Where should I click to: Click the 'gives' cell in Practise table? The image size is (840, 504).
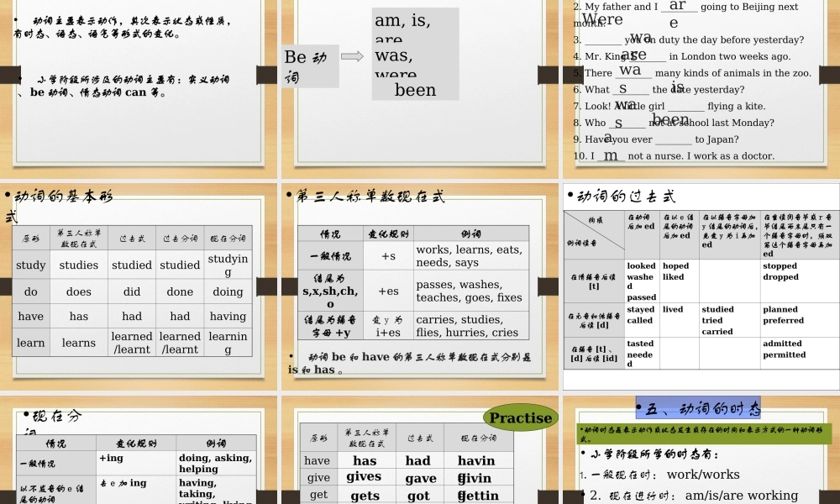tap(365, 477)
